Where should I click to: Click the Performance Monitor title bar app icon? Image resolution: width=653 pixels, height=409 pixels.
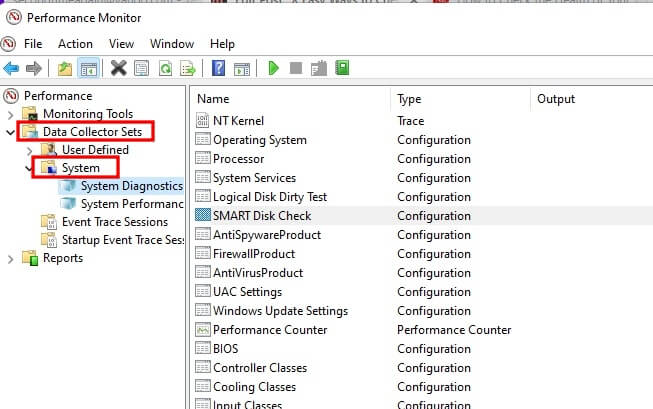tap(14, 17)
